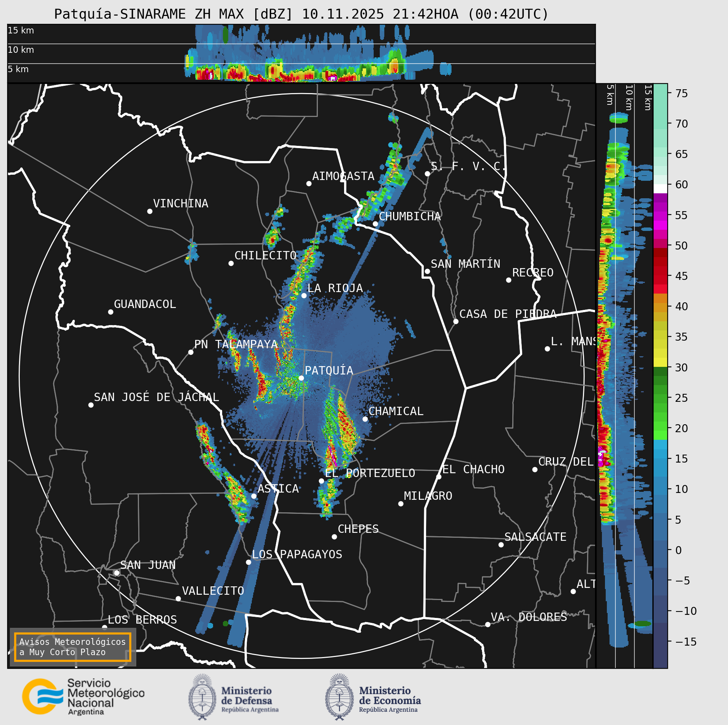
Task: Click the CASA DE PIEDRA marker dot
Action: 456,321
